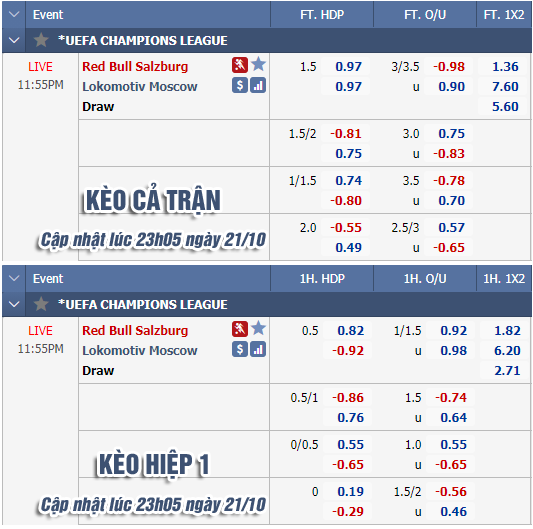Collapse the top Event header chevron

coord(14,15)
